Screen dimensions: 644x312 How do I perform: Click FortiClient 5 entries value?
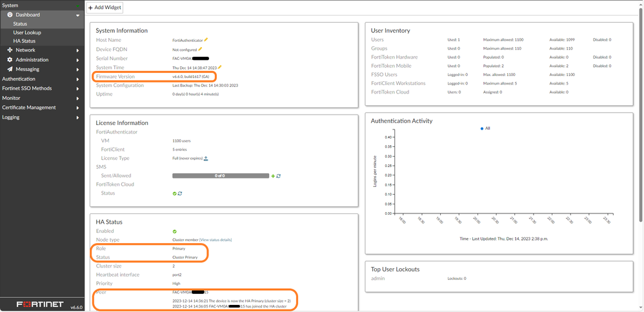tap(179, 150)
